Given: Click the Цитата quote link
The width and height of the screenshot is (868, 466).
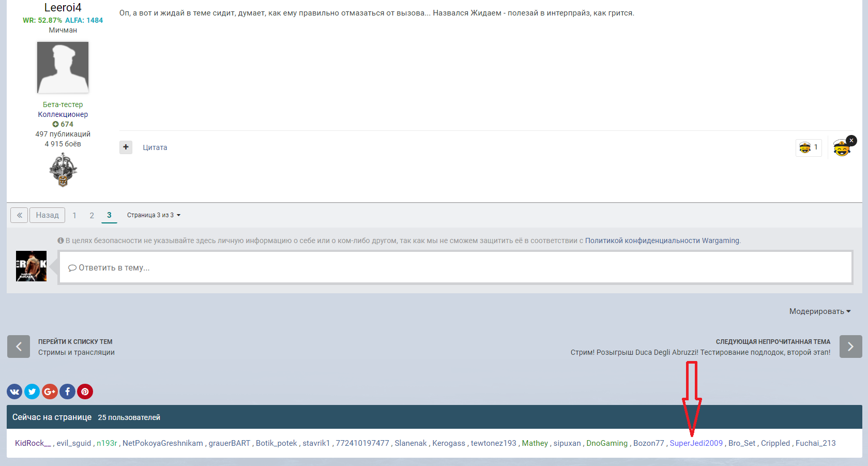Looking at the screenshot, I should click(155, 147).
